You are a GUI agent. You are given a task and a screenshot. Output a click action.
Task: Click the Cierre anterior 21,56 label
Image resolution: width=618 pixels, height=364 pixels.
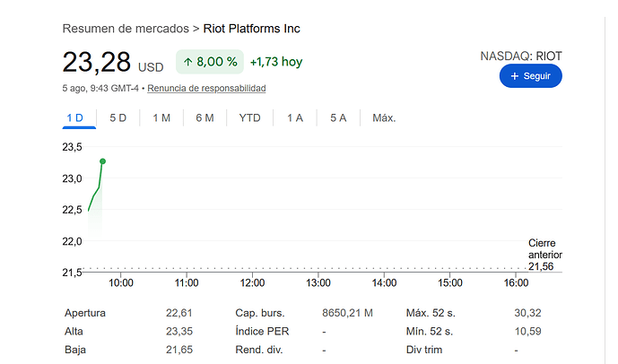[x=545, y=255]
